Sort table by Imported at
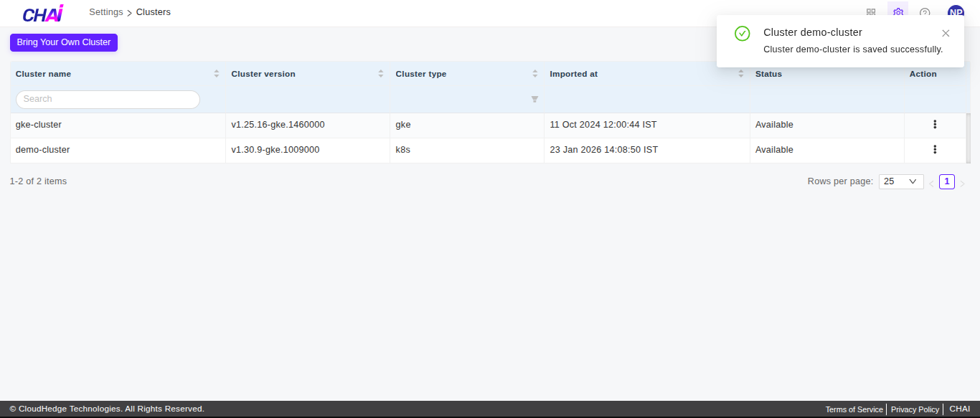980x418 pixels. 740,74
